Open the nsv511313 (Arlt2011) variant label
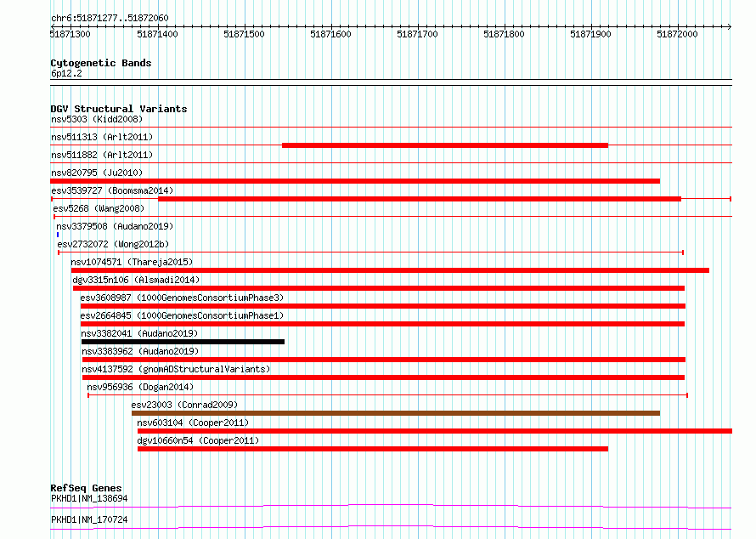The image size is (756, 539). coord(102,137)
